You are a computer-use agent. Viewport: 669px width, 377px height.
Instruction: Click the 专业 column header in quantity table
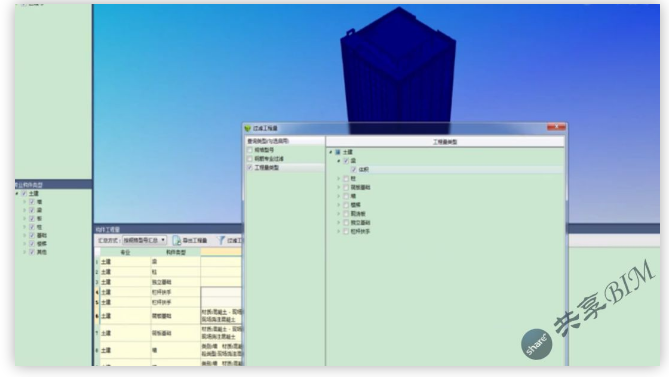(125, 252)
